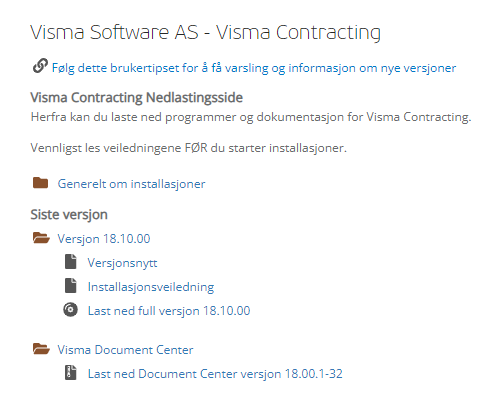Click the Visma Contracting Nedlastingsside heading
The image size is (491, 397).
(137, 98)
